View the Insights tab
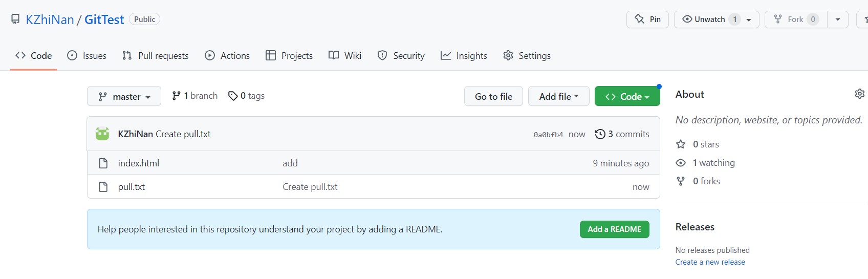The width and height of the screenshot is (868, 279). click(464, 56)
